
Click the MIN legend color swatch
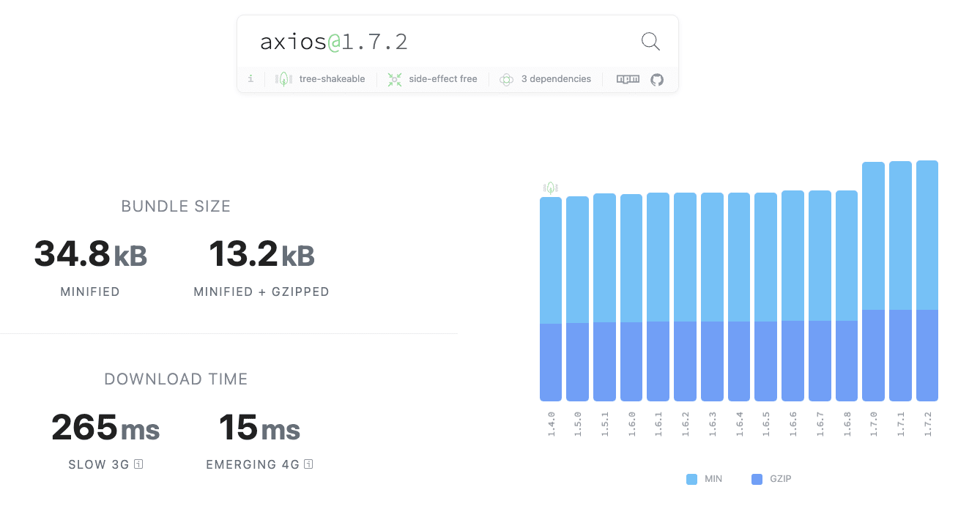click(x=691, y=479)
